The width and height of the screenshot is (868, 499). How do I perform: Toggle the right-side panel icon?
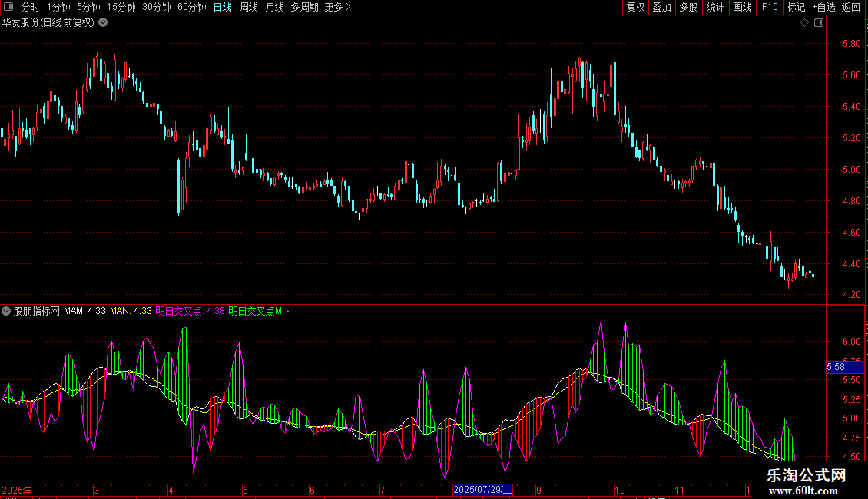[x=819, y=23]
